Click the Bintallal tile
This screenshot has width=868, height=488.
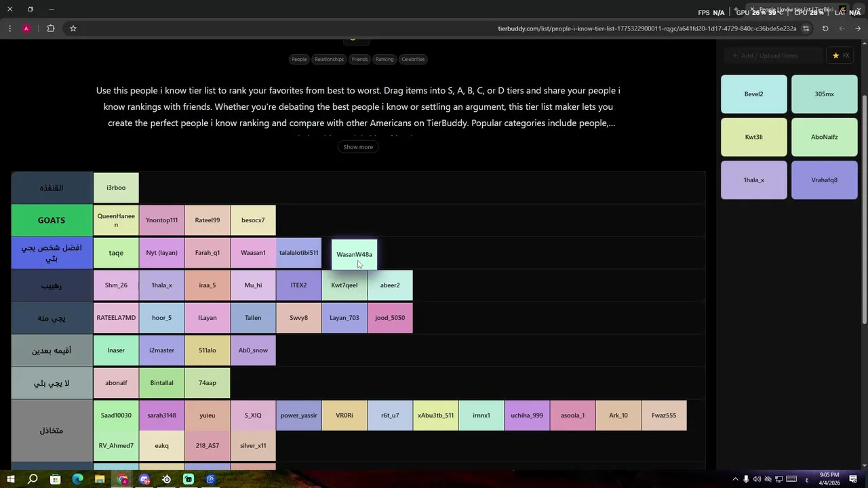coord(161,383)
